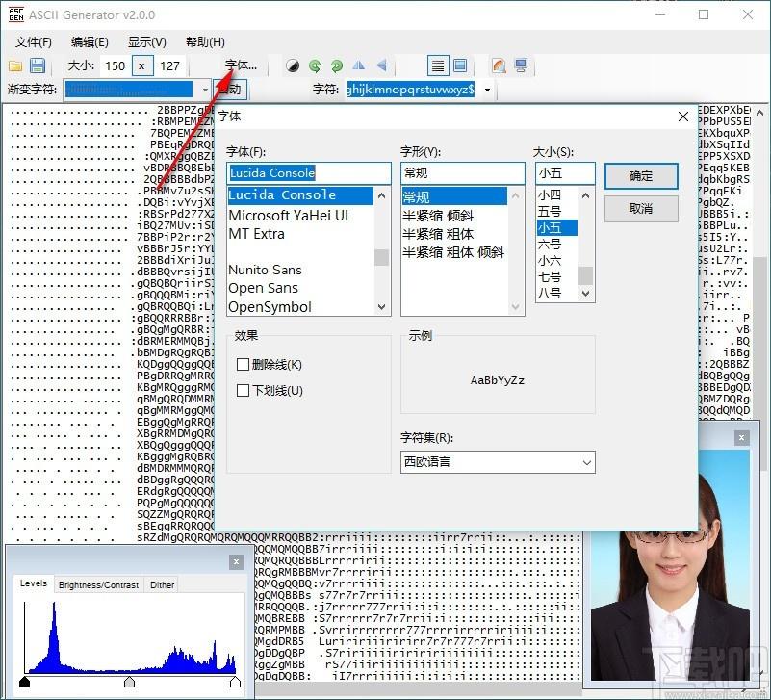Screen dimensions: 771x700
Task: Click size list down arrow
Action: pyautogui.click(x=585, y=293)
